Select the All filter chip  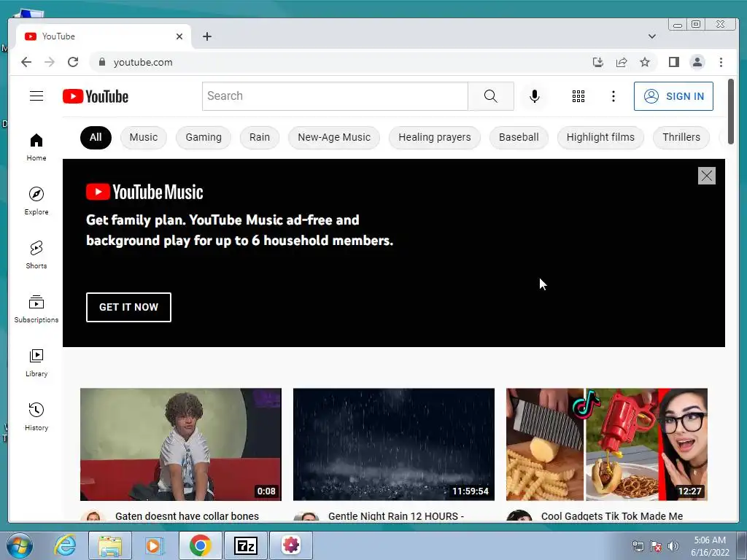[x=96, y=138]
